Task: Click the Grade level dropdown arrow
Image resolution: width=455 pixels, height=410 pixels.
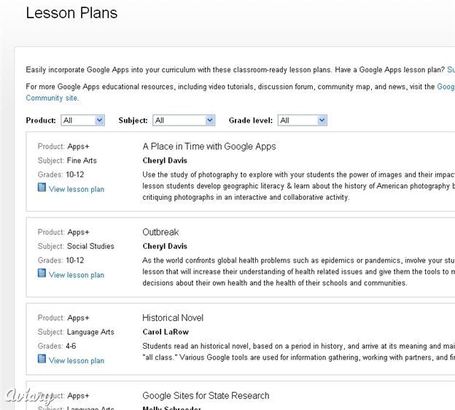Action: tap(322, 120)
